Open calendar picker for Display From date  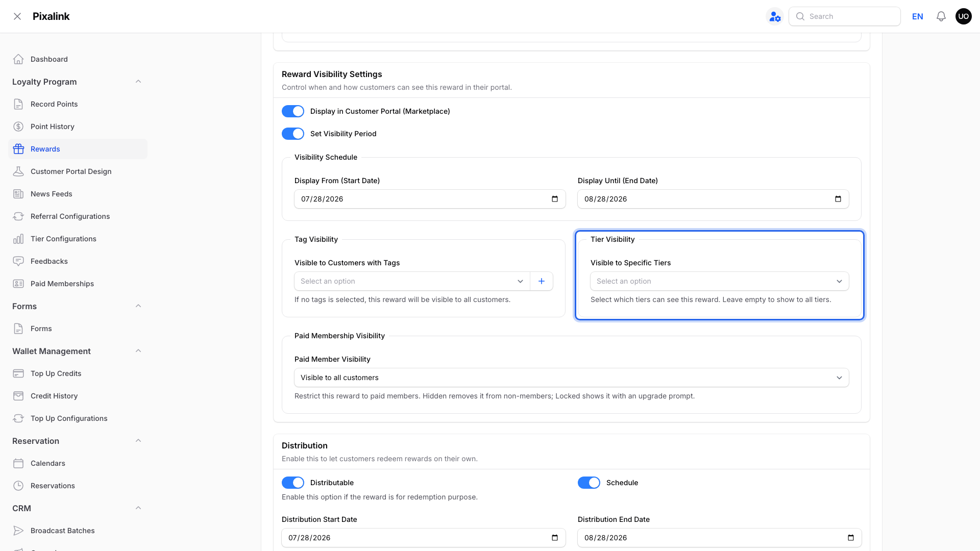coord(555,199)
